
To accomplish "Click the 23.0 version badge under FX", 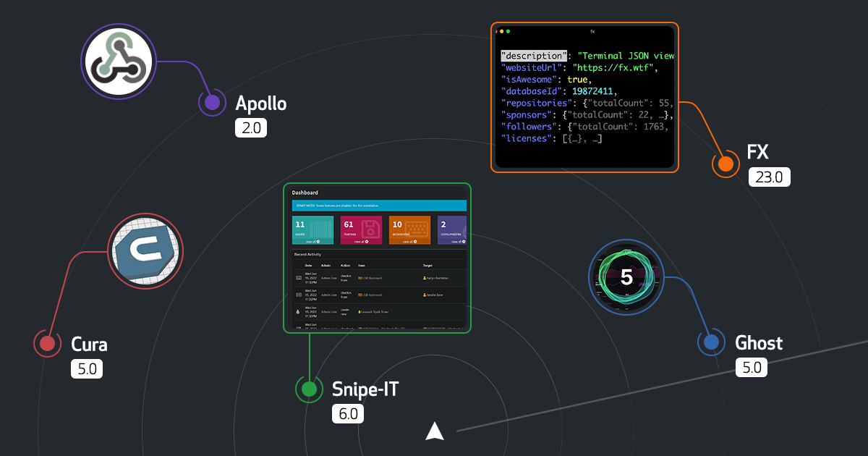I will pyautogui.click(x=769, y=176).
